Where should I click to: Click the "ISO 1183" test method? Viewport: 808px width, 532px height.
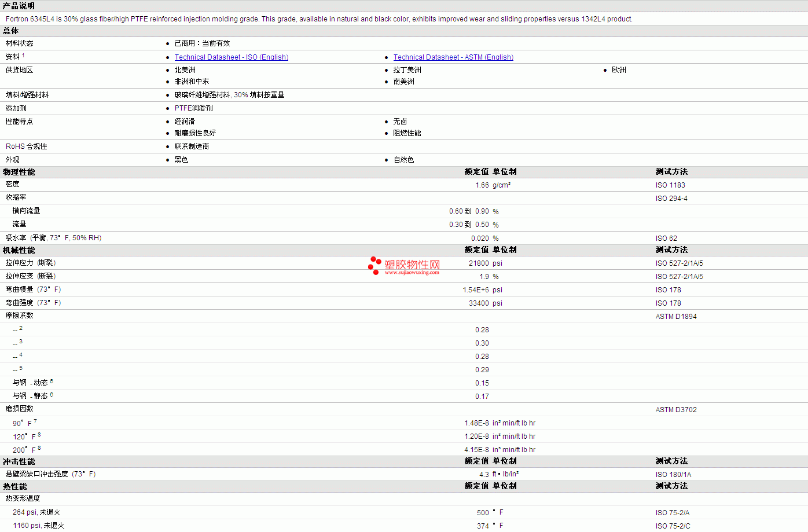[x=670, y=185]
